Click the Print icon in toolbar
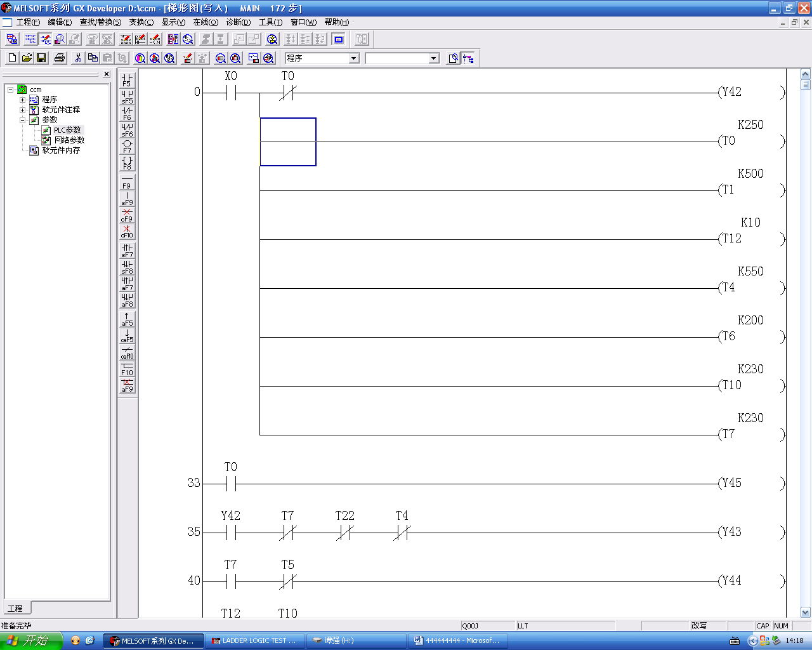The width and height of the screenshot is (812, 650). [60, 58]
